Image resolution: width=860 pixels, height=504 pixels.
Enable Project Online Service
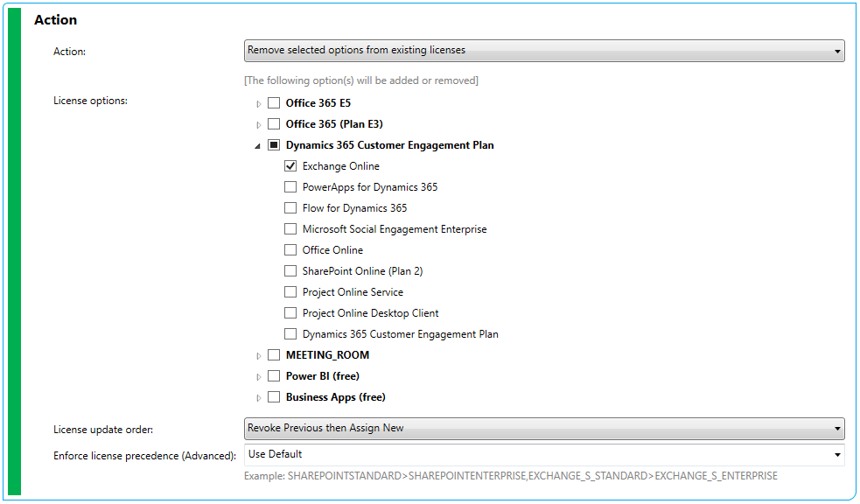290,291
